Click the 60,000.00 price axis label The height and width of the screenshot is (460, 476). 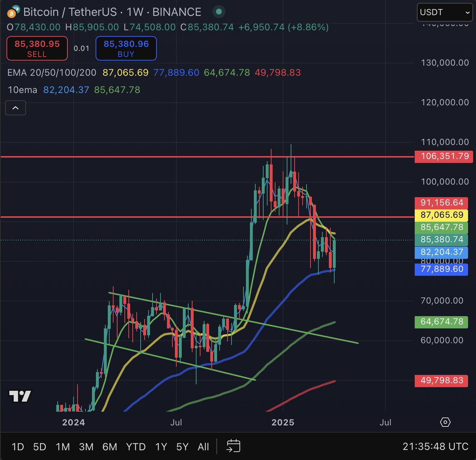[442, 340]
